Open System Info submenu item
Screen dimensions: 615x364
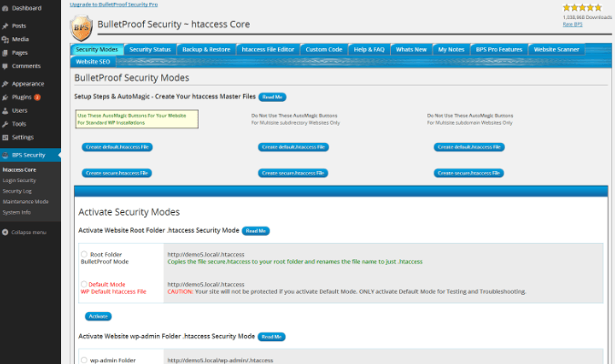point(16,212)
